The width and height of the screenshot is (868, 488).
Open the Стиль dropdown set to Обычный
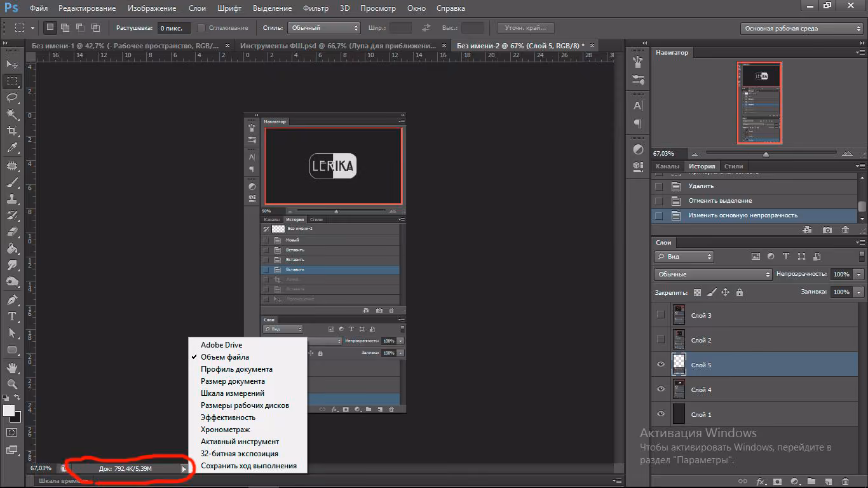[324, 28]
